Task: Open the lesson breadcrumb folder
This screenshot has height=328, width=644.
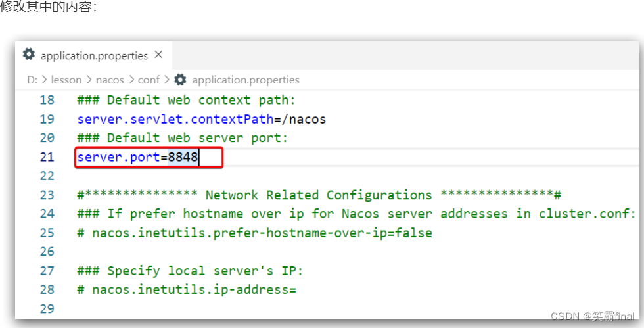Action: (66, 80)
